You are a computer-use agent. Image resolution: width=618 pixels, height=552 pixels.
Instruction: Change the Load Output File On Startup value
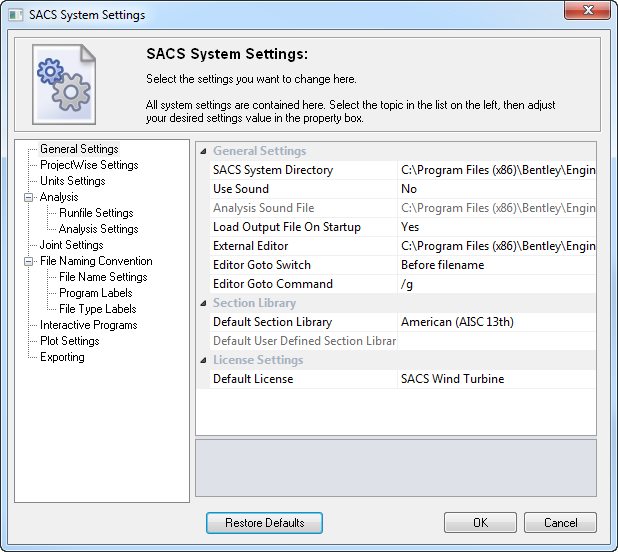[x=496, y=227]
